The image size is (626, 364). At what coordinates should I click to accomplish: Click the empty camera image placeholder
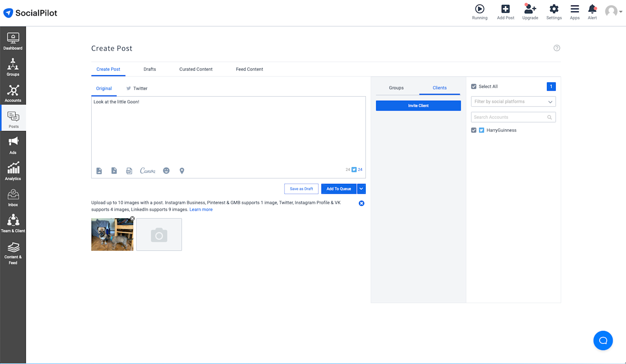point(159,234)
